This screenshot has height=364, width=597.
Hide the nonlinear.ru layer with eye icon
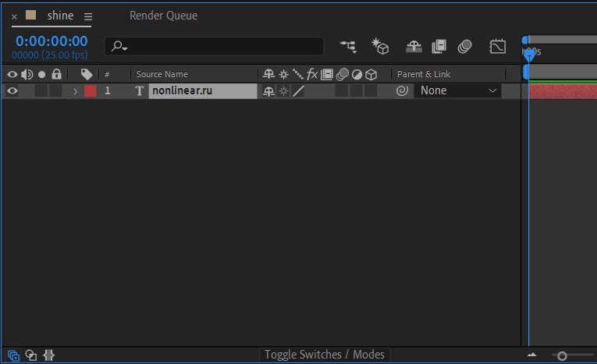[12, 91]
